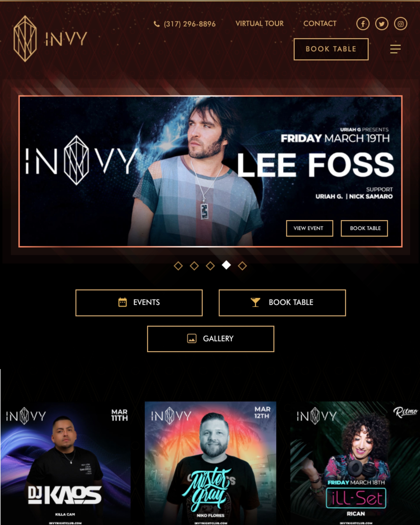Click the calendar icon on Events
The image size is (420, 525).
coord(123,302)
